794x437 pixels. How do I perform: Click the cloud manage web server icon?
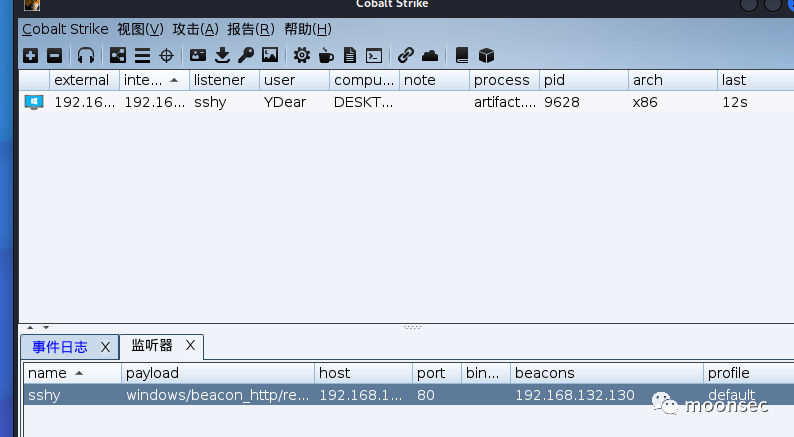tap(430, 55)
